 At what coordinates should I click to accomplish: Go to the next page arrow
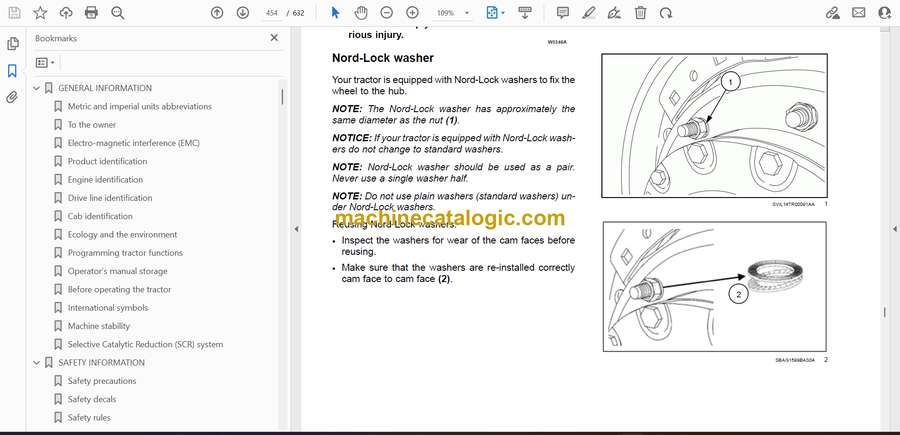click(243, 13)
